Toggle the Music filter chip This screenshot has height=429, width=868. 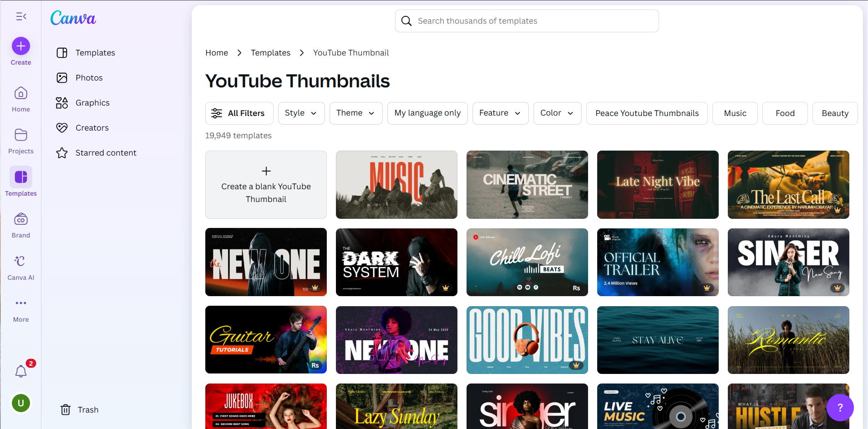tap(734, 113)
